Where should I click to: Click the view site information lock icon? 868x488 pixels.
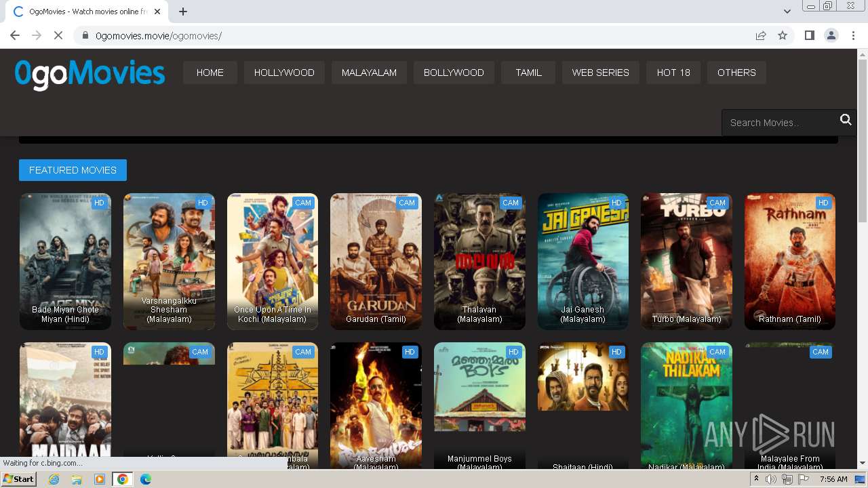tap(85, 35)
